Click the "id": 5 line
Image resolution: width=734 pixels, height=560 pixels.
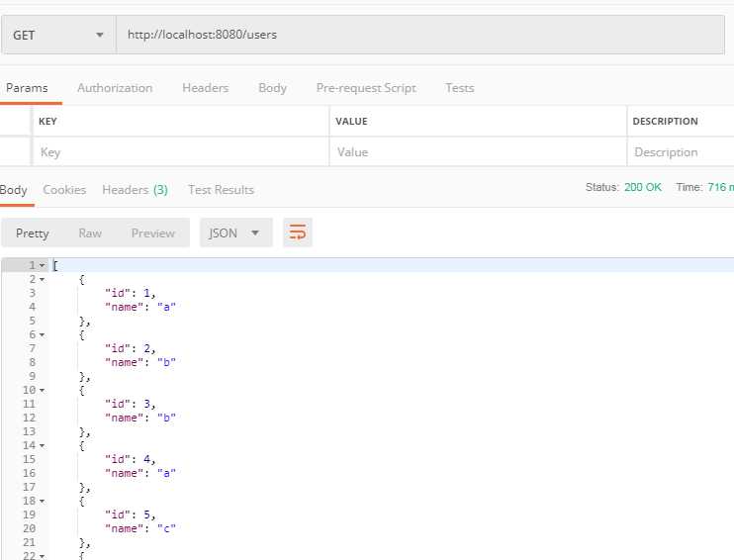pyautogui.click(x=131, y=515)
